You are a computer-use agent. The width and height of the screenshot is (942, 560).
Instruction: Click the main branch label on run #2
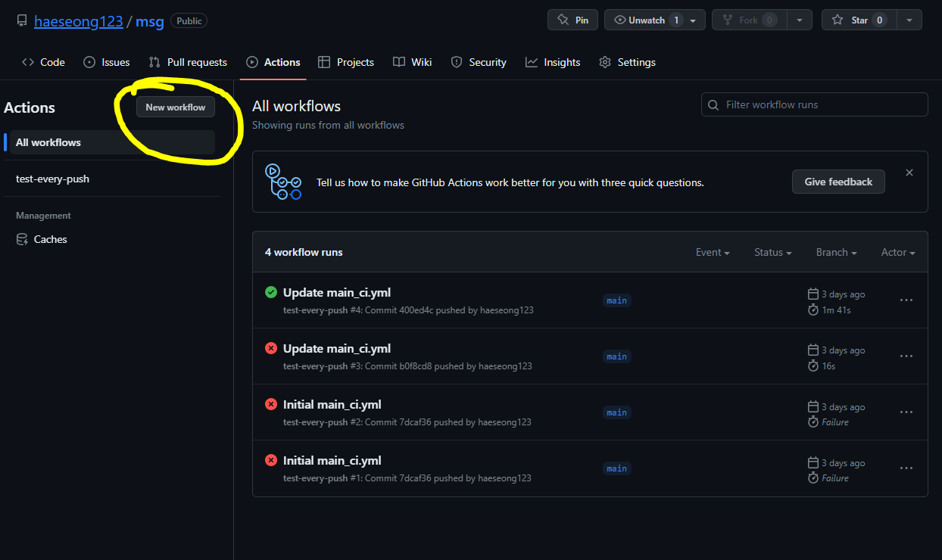[617, 412]
